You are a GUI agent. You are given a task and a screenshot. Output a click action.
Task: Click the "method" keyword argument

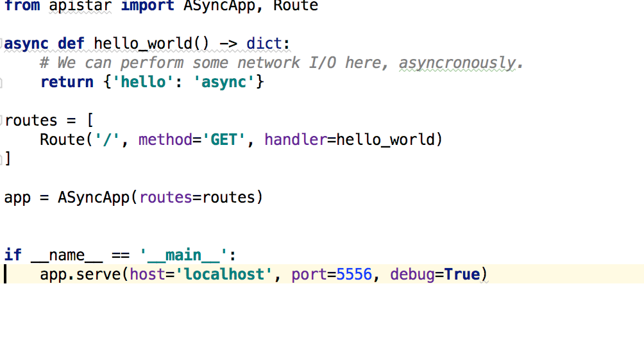165,140
